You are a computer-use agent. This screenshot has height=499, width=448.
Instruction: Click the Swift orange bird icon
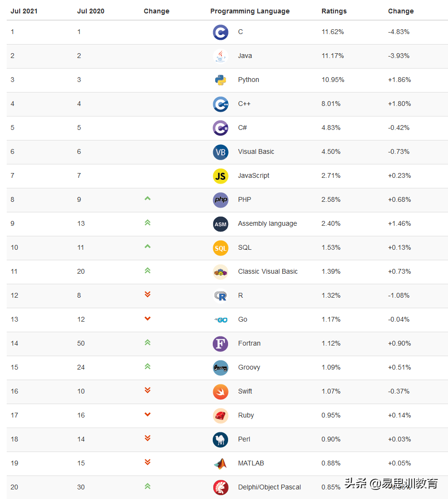tap(220, 392)
